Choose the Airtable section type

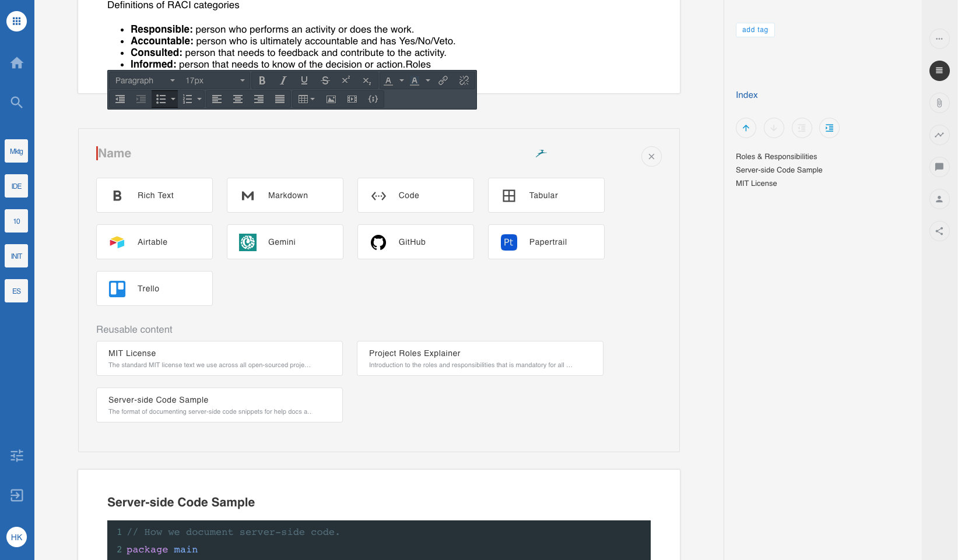(155, 242)
